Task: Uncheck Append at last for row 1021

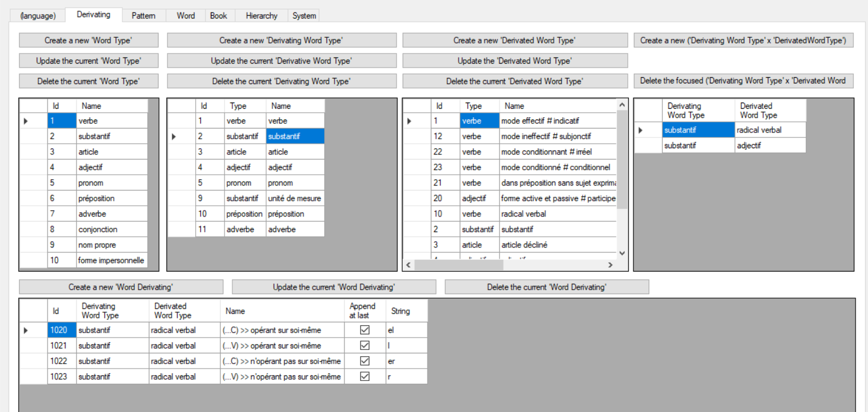Action: click(x=364, y=345)
